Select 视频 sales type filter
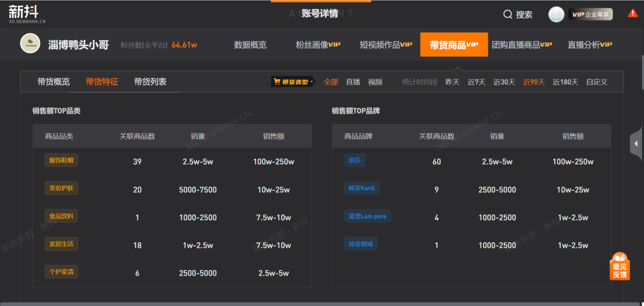The image size is (644, 306). click(375, 82)
